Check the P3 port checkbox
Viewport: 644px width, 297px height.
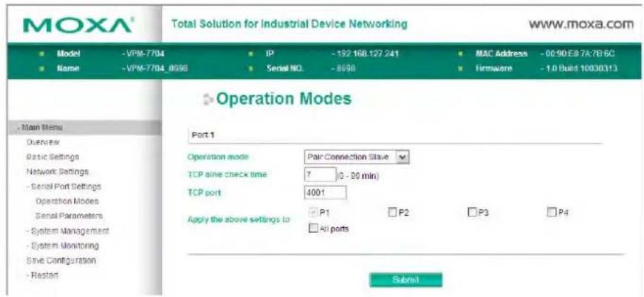point(472,212)
